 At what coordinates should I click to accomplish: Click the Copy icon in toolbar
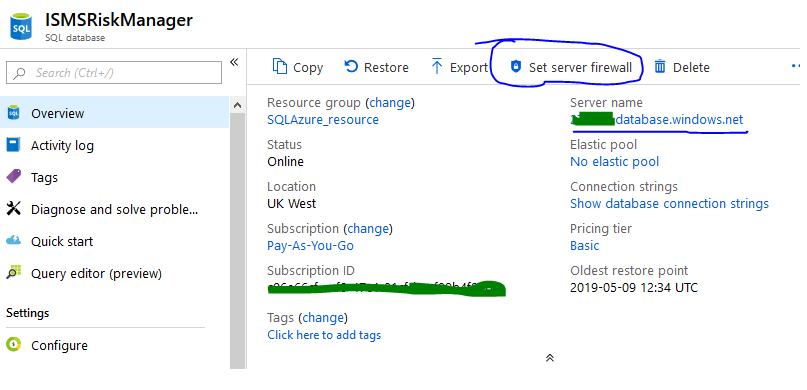[279, 67]
